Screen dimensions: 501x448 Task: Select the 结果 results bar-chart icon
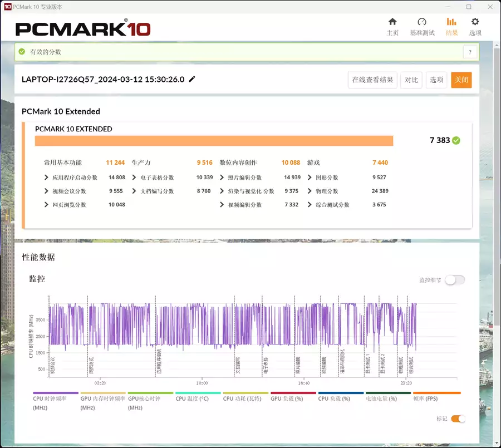(451, 22)
